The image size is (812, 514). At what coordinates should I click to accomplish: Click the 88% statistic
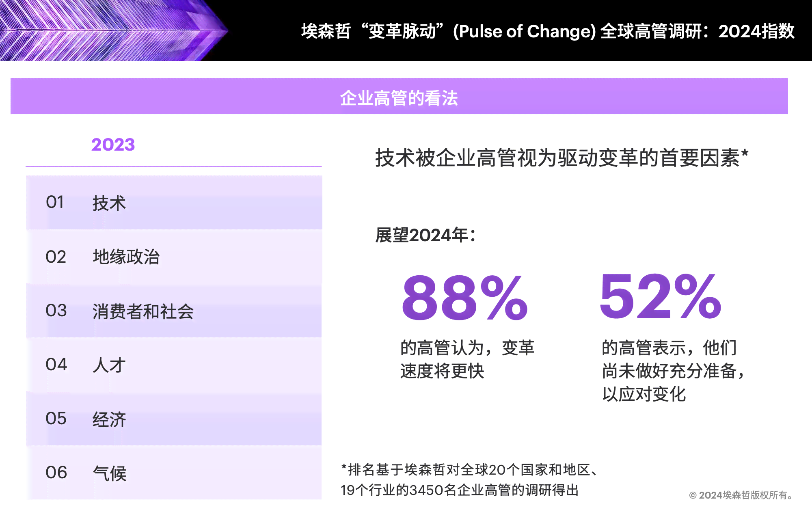pos(465,298)
